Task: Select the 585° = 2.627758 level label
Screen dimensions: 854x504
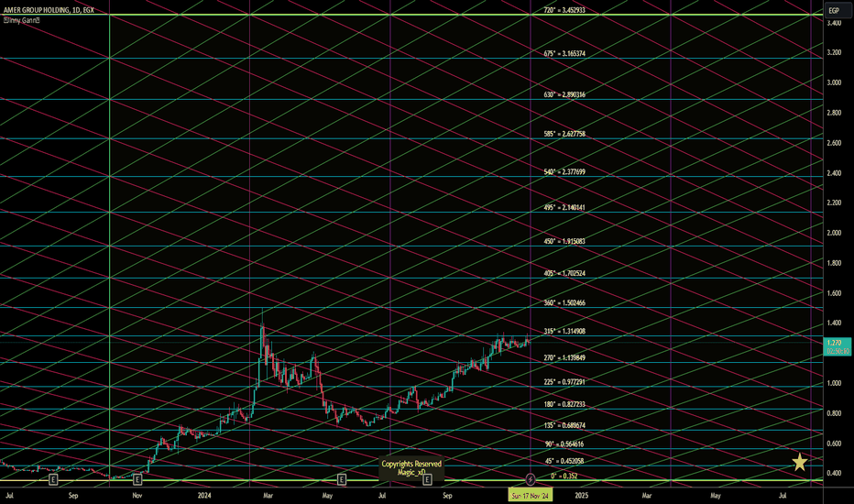Action: point(564,134)
